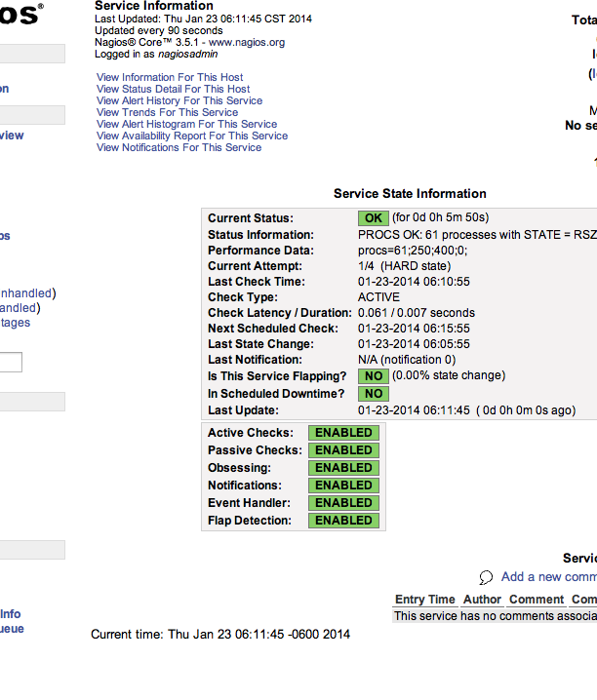Click the Flap Detection ENABLED indicator
The height and width of the screenshot is (700, 597).
click(343, 521)
